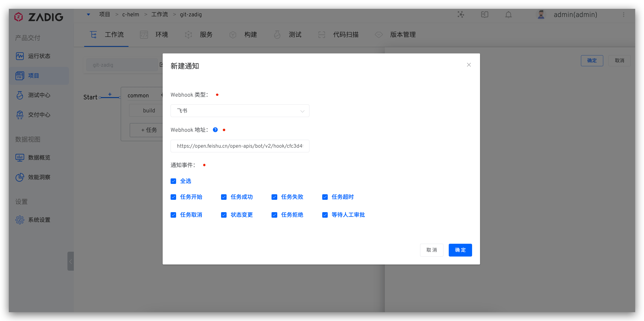Open the app grid icon in top bar

(460, 15)
